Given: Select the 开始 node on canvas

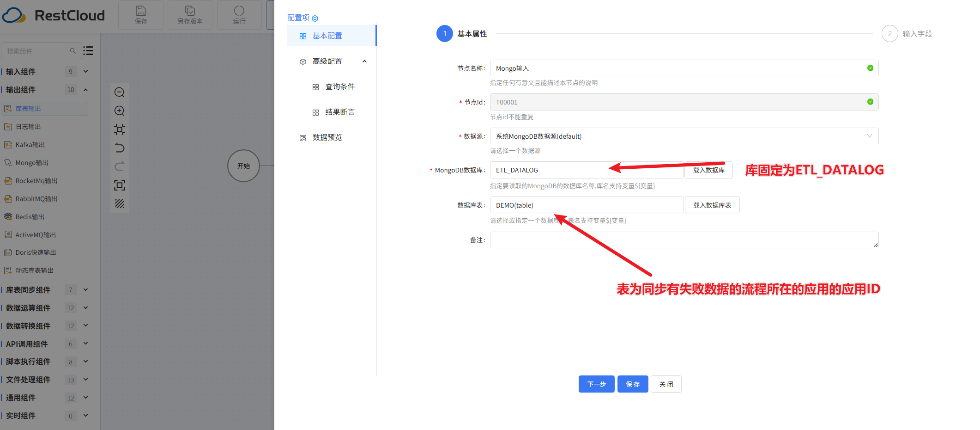Looking at the screenshot, I should coord(243,166).
